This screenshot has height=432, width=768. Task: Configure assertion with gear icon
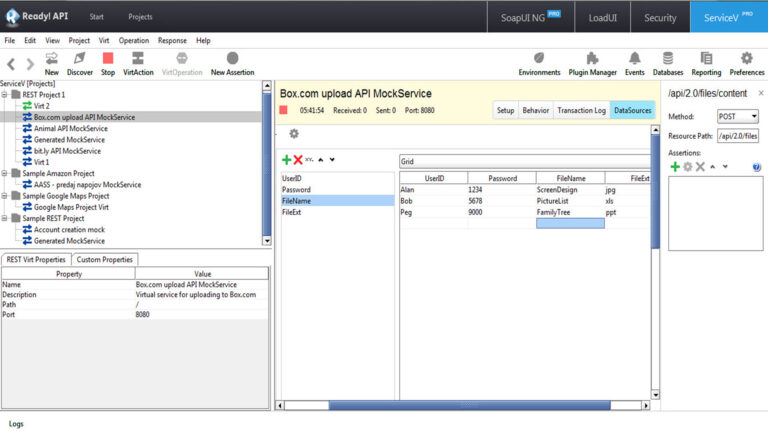point(688,167)
